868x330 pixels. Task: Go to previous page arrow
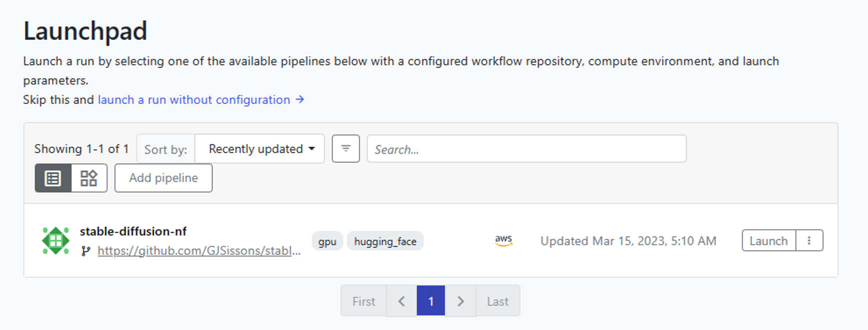tap(401, 301)
